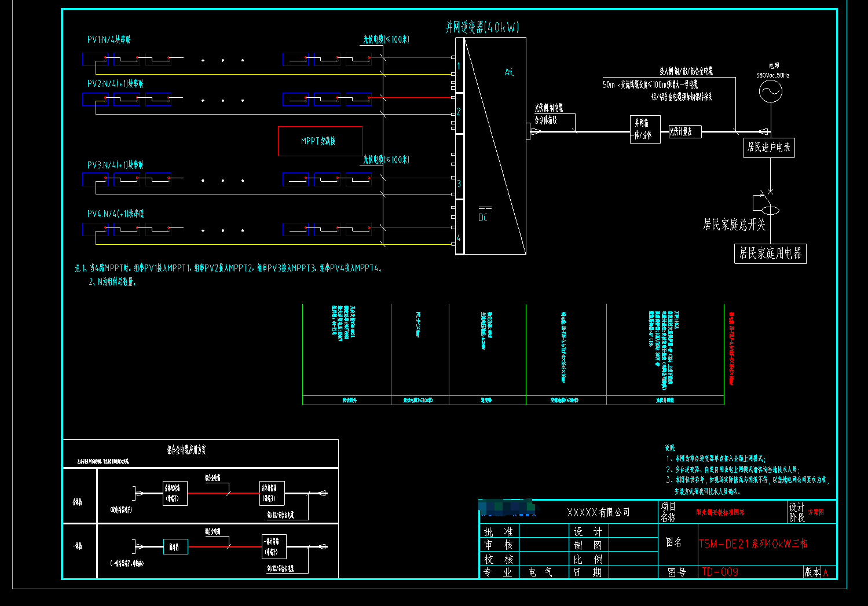This screenshot has width=868, height=606.
Task: Click the 居民家庭用电器 box
Action: pos(770,253)
